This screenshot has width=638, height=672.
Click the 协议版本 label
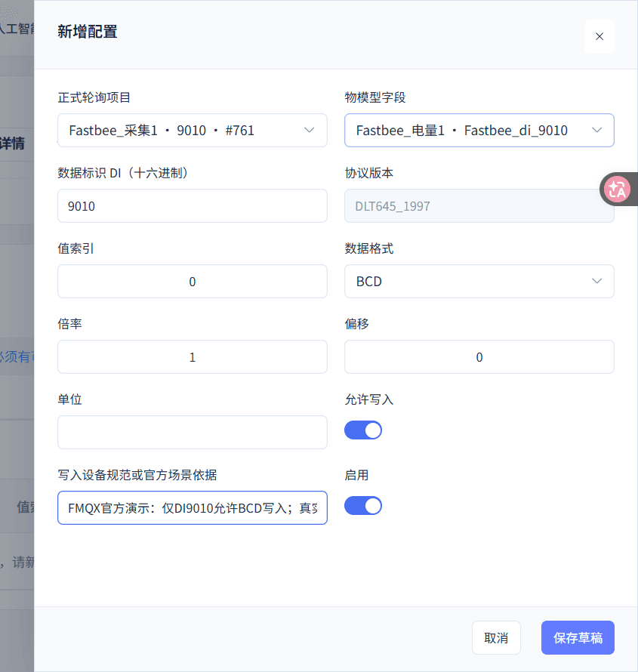(x=369, y=173)
